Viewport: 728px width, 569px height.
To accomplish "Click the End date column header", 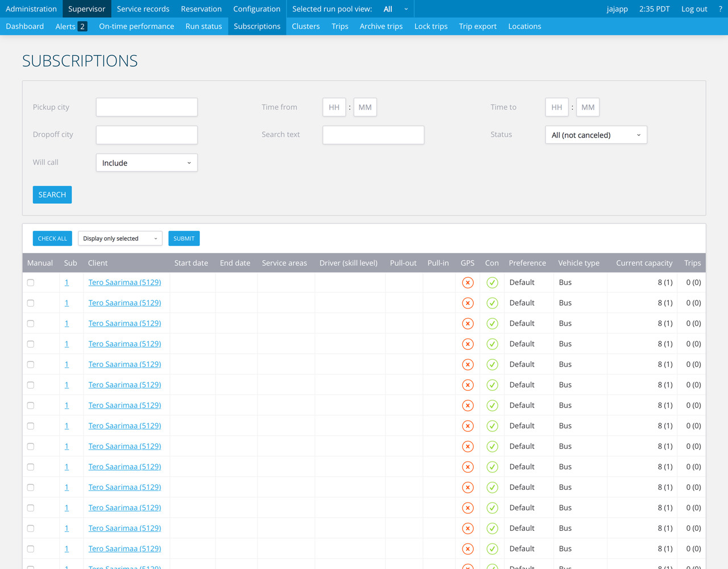I will 235,263.
